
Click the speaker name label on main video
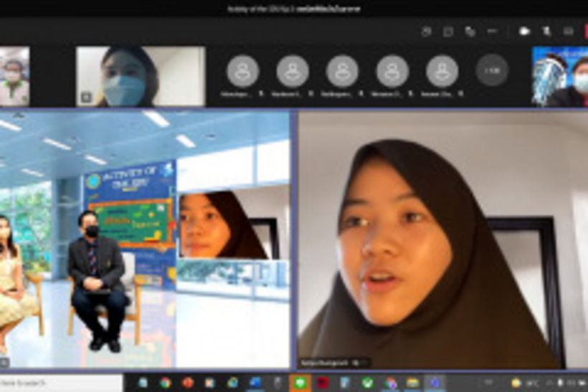(x=332, y=363)
